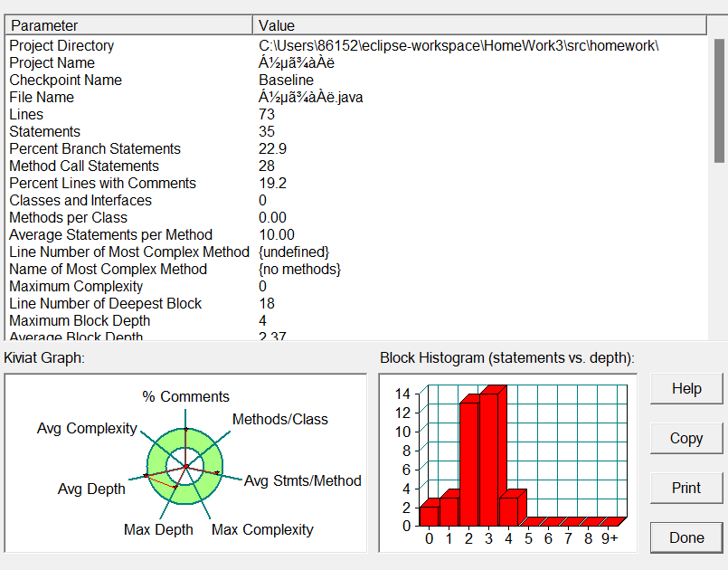Select the Parameter column header

tap(128, 25)
